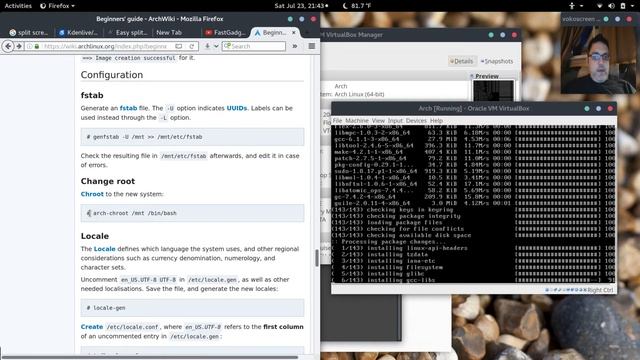Click the webcam preview in vokoscreen window
Viewport: 640px width, 360px height.
tap(598, 60)
